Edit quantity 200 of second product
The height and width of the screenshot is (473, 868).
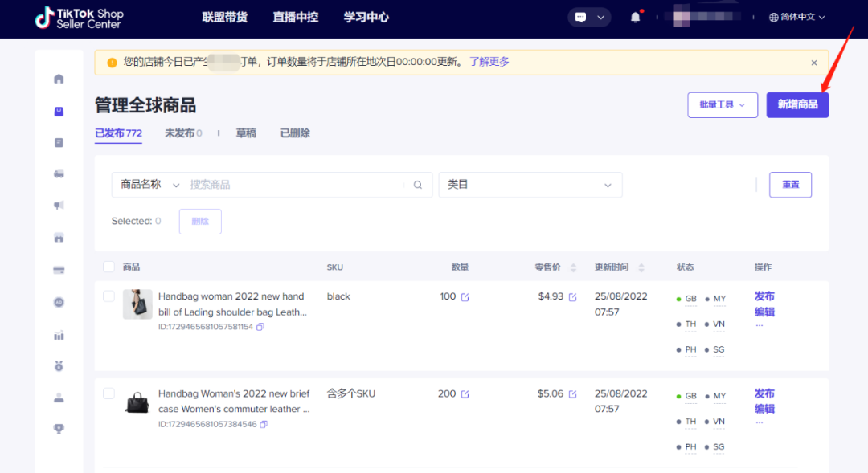click(465, 394)
